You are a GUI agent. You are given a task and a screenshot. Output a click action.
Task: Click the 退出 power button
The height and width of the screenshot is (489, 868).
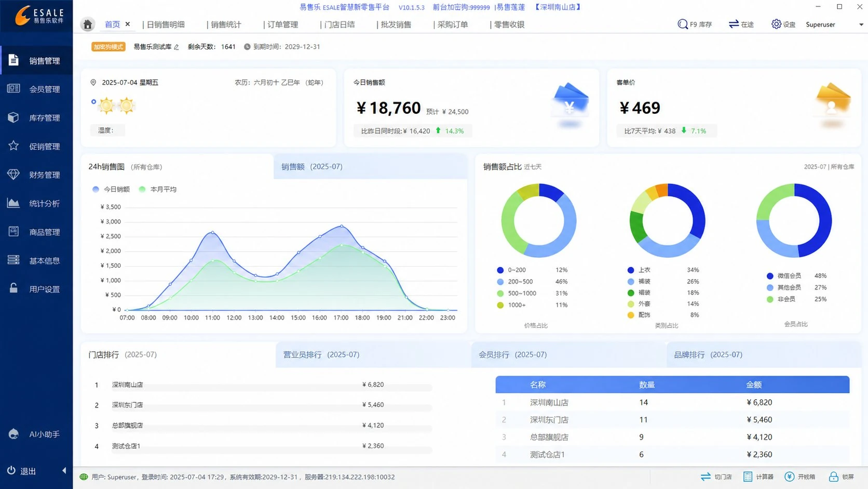pos(21,471)
